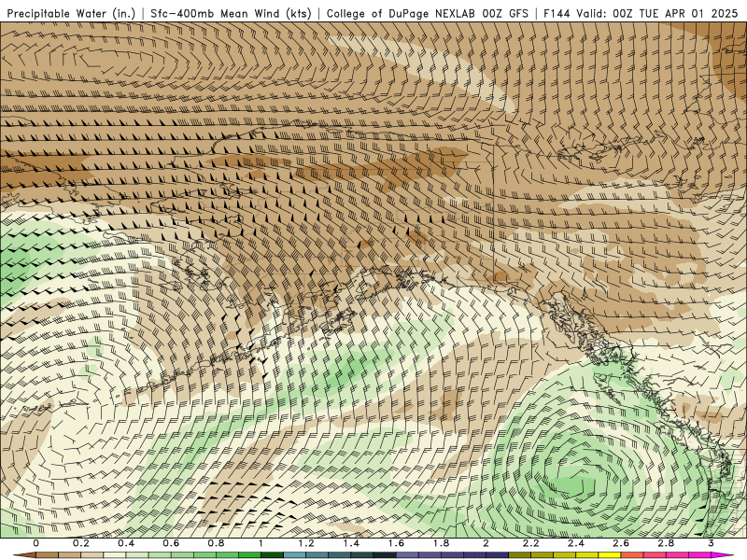747x560 pixels.
Task: Click the '0.4' color scale label
Action: [x=126, y=543]
